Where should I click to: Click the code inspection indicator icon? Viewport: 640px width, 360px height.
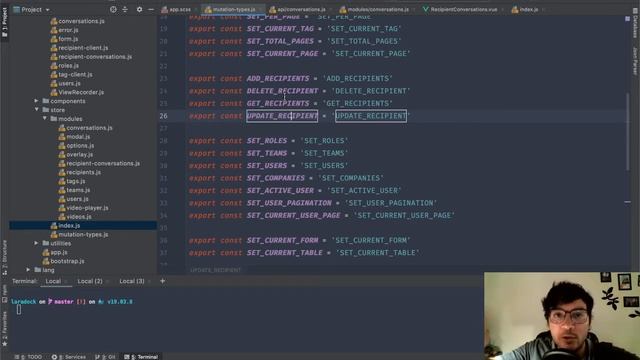(x=627, y=19)
